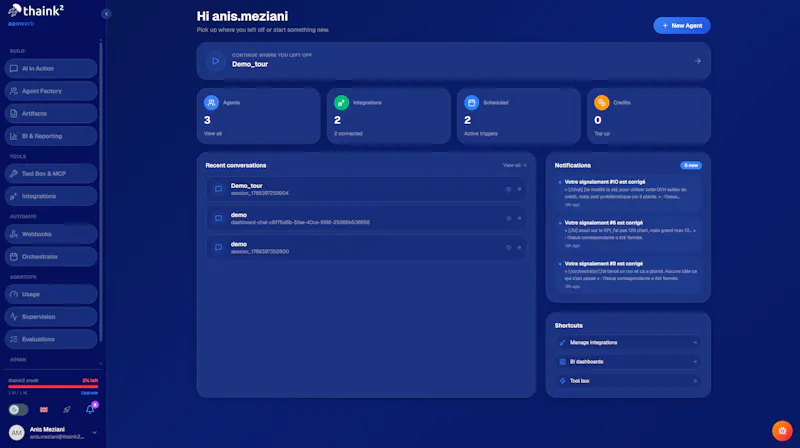800x448 pixels.
Task: Click the Agents card people icon
Action: coord(211,103)
